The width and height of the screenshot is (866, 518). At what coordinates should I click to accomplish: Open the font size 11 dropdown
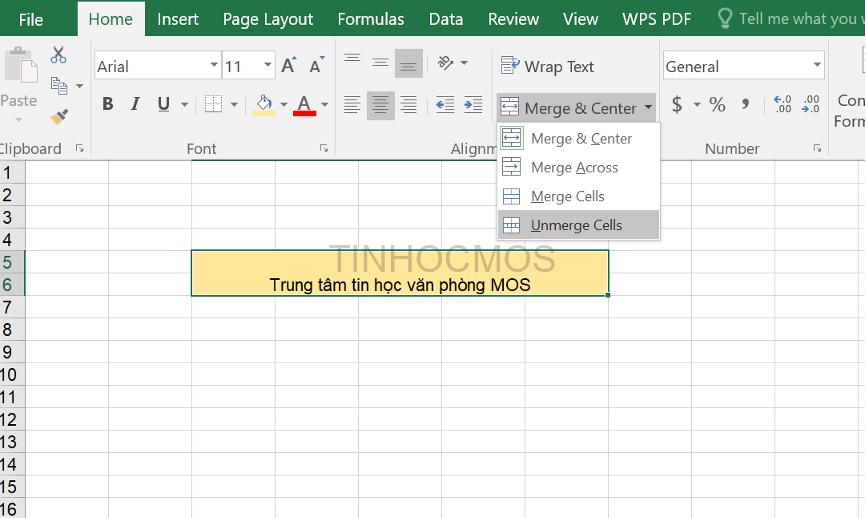(268, 65)
